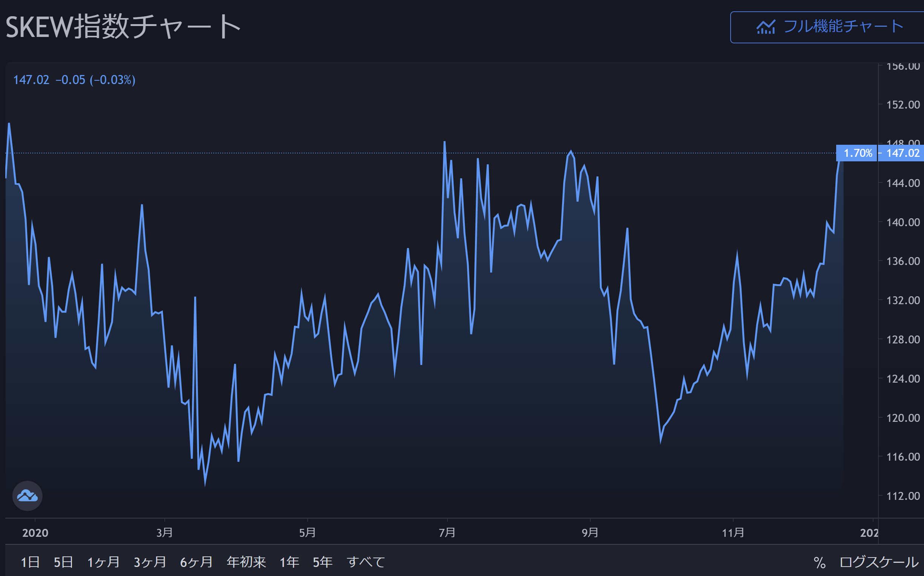The height and width of the screenshot is (576, 924).
Task: Click the 128.00 price scale label
Action: (x=903, y=339)
